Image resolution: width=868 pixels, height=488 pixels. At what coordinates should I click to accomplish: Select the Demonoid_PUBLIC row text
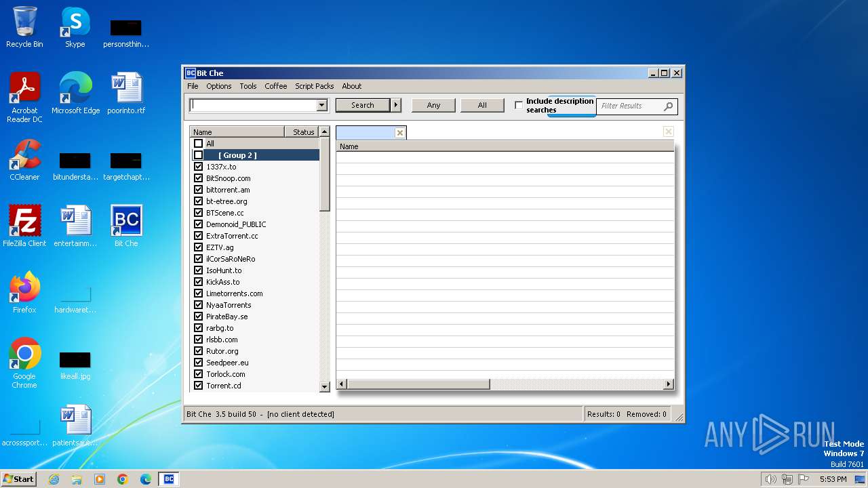(236, 224)
